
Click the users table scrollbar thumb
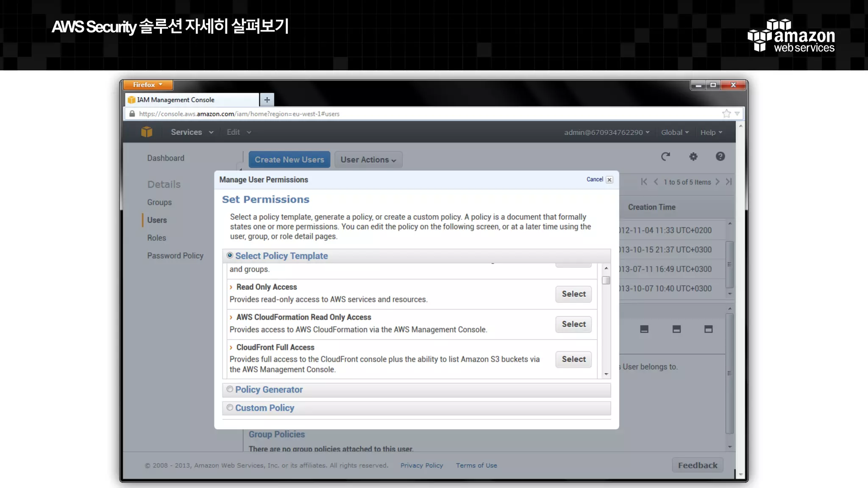(x=729, y=264)
